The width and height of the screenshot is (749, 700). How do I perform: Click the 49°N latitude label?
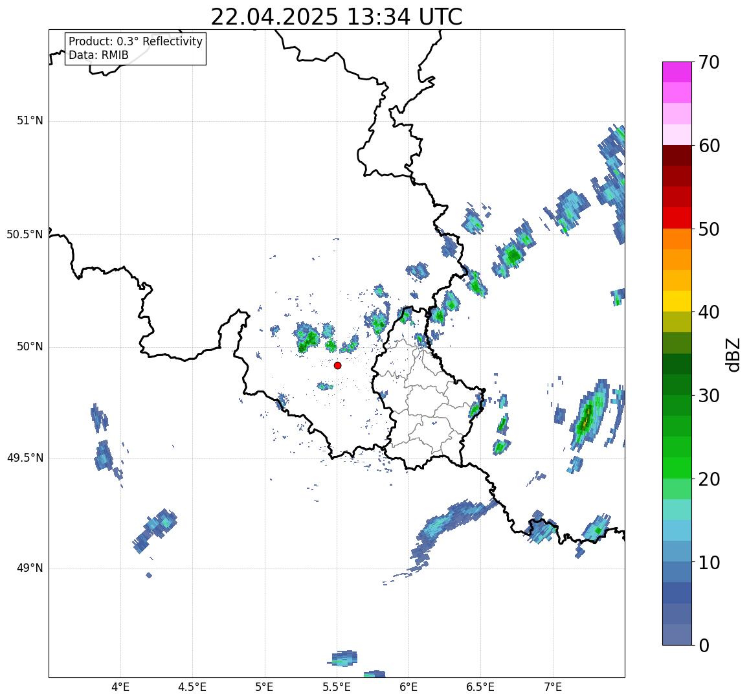pyautogui.click(x=30, y=569)
